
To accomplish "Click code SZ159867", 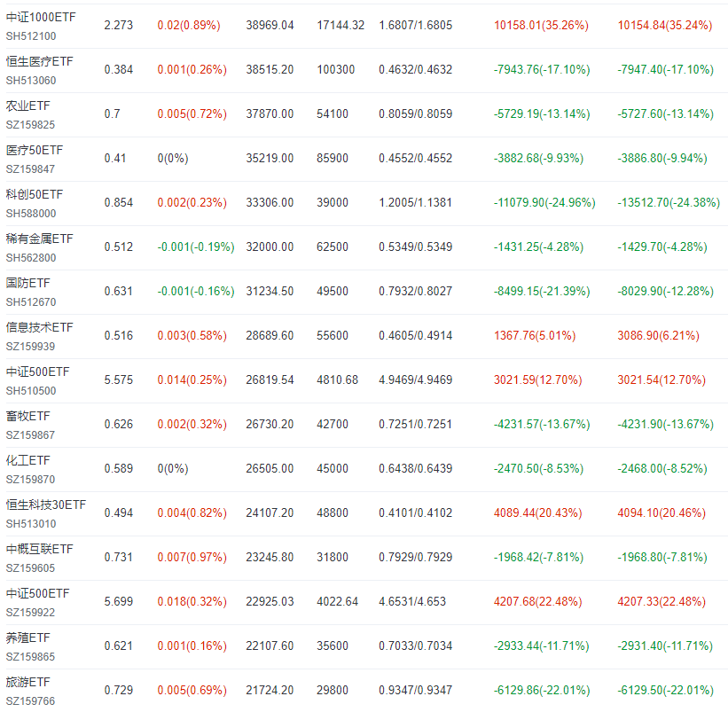I will 30,435.
